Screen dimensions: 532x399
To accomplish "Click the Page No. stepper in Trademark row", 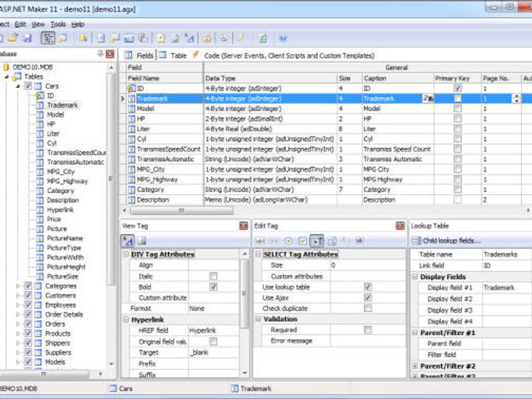I will point(517,99).
